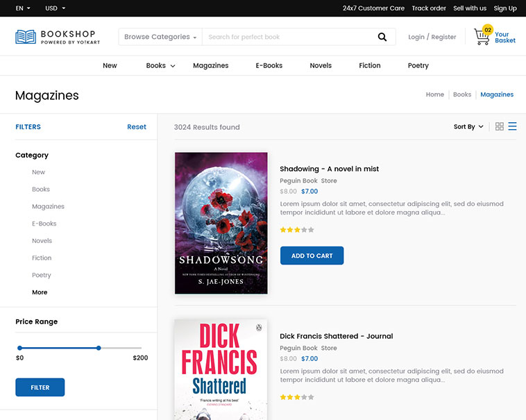The width and height of the screenshot is (526, 420).
Task: Click the $7.00 price of Dick Francis Shattered
Action: pyautogui.click(x=309, y=359)
